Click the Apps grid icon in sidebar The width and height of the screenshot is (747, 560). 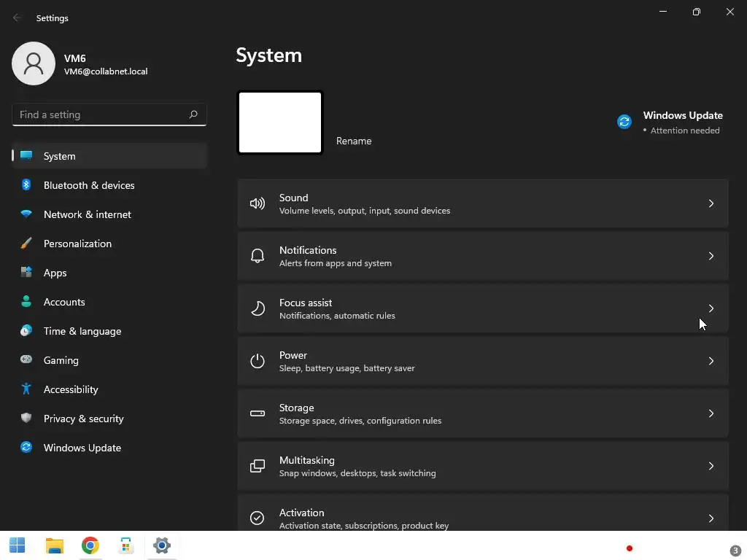click(26, 273)
